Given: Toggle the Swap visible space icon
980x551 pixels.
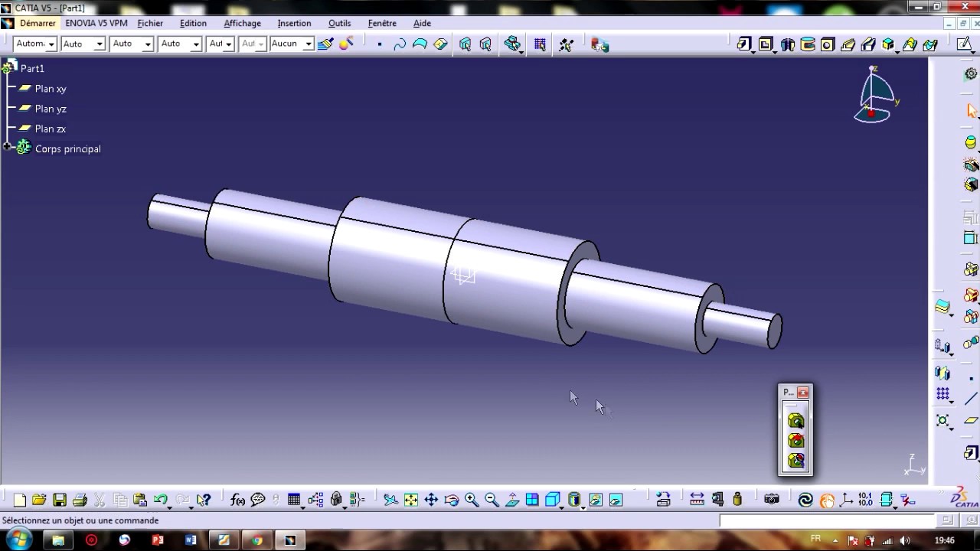Looking at the screenshot, I should pos(616,500).
